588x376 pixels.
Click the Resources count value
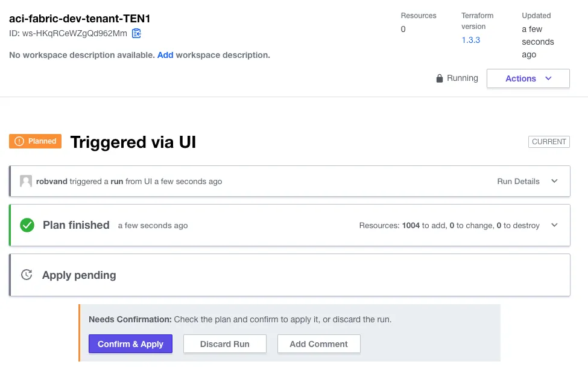[x=403, y=29]
